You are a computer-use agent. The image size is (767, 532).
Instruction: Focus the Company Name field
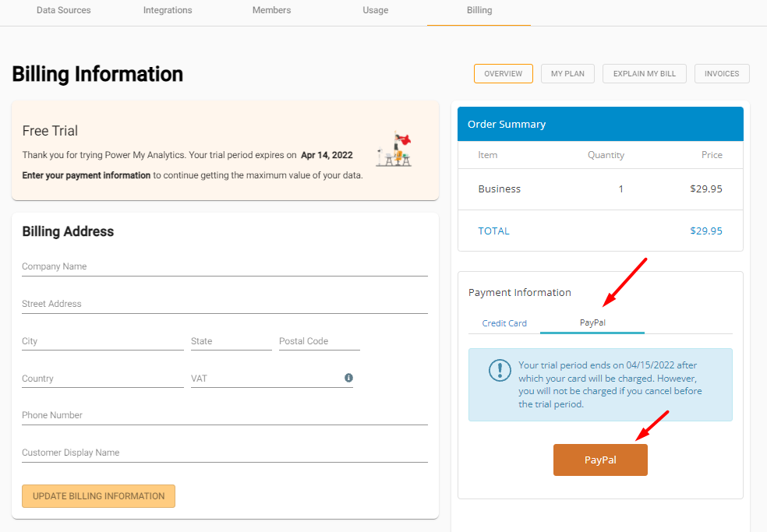pos(224,266)
